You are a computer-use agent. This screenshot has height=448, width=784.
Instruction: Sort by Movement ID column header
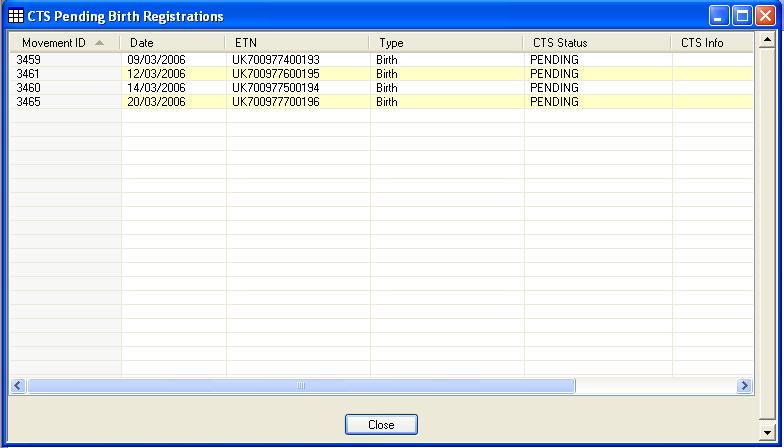[x=53, y=43]
